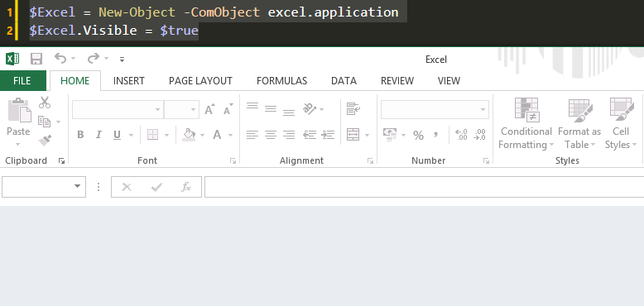Click the Wrap Text icon
Viewport: 644px width, 306px height.
353,108
